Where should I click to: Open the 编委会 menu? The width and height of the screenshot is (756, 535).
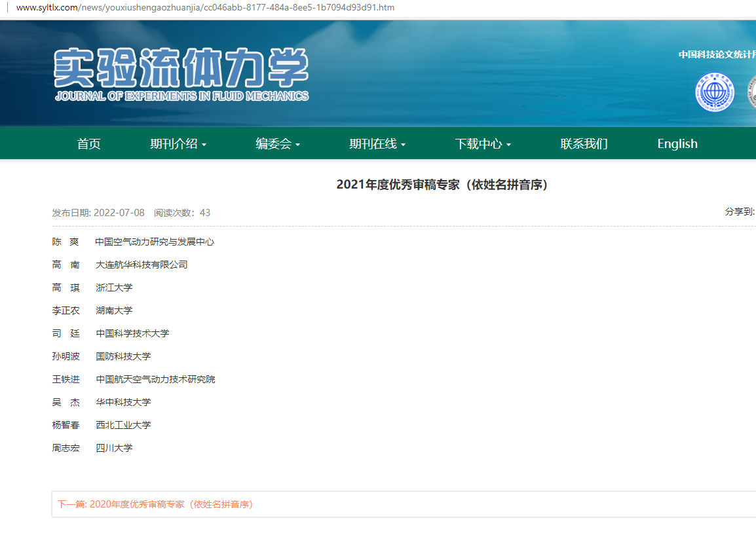click(x=273, y=143)
